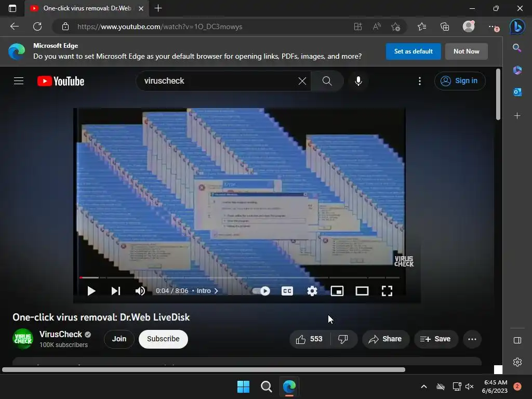
Task: Open tab actions menu icon
Action: [12, 8]
